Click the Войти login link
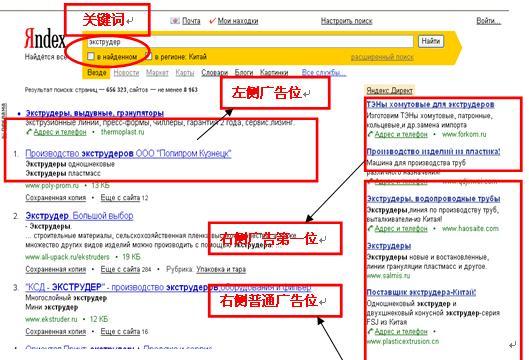This screenshot has height=360, width=529. [488, 21]
